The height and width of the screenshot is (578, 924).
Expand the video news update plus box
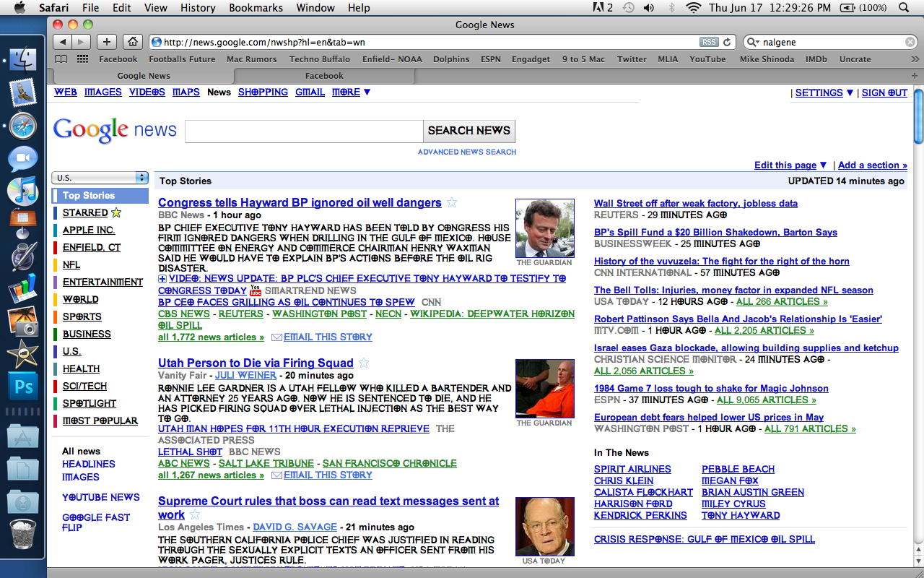click(x=162, y=279)
